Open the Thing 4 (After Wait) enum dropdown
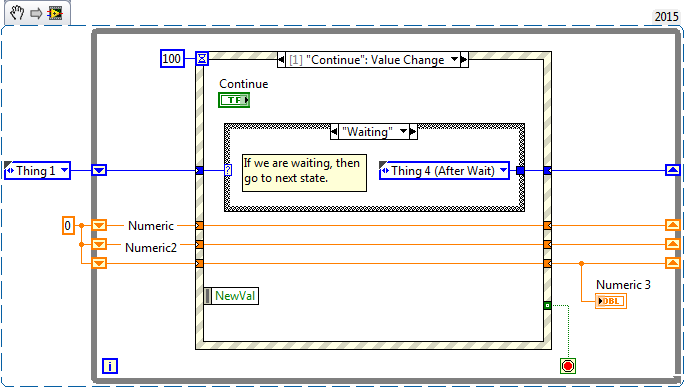The image size is (685, 388). tap(504, 170)
